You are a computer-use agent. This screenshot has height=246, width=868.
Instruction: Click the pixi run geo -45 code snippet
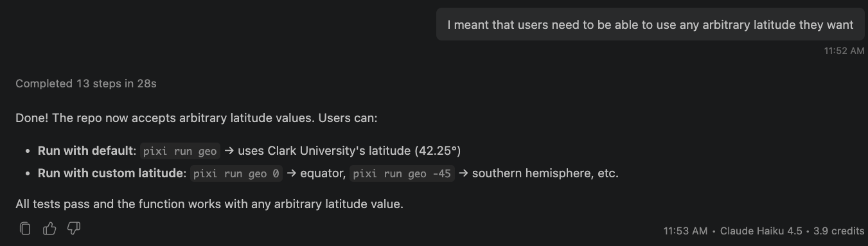click(x=402, y=173)
